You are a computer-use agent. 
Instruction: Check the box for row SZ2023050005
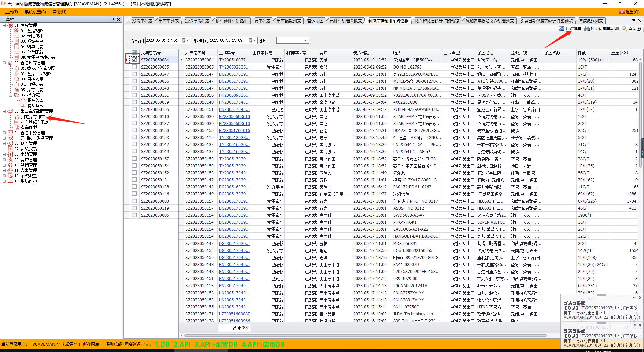(135, 67)
